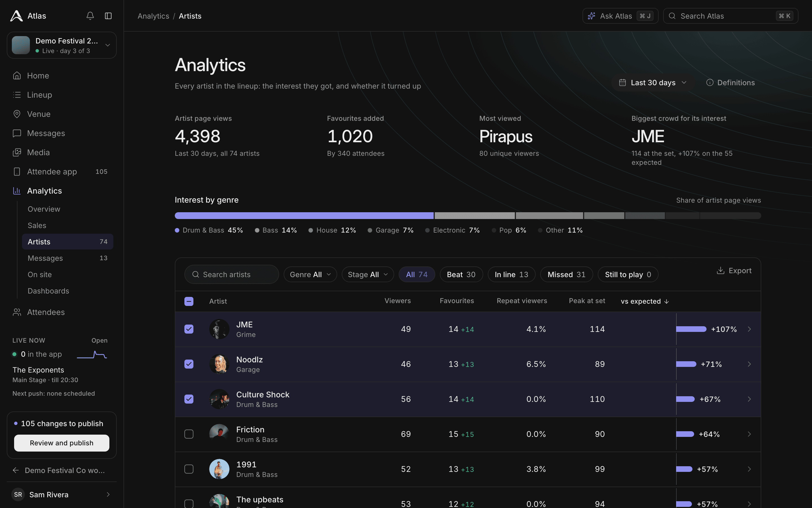The image size is (812, 508).
Task: Check the 1991 row checkbox
Action: pyautogui.click(x=189, y=469)
